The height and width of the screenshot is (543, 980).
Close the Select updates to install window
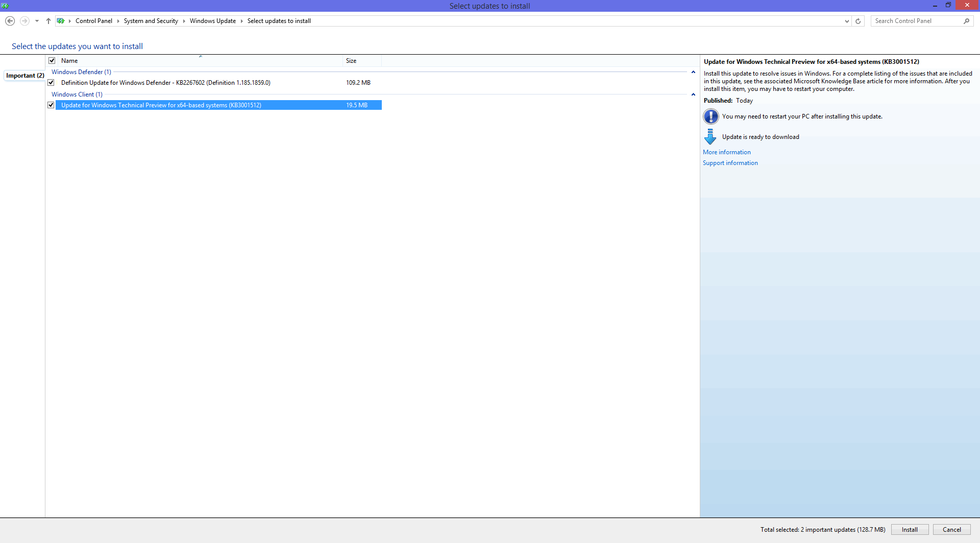tap(967, 5)
